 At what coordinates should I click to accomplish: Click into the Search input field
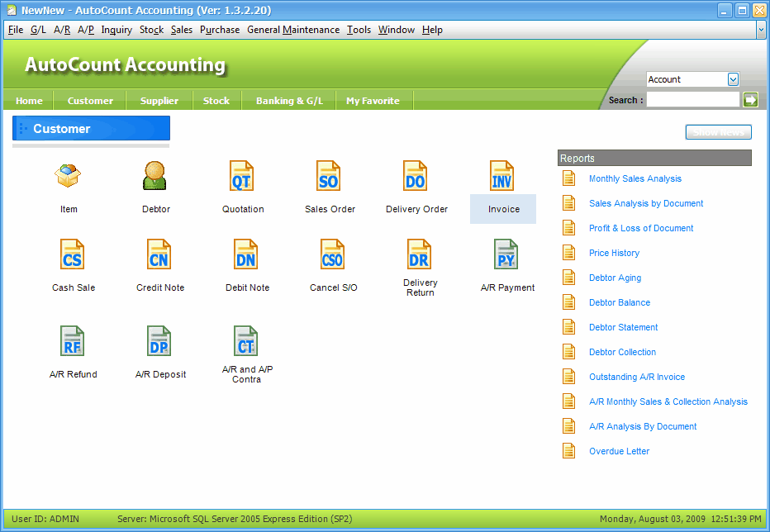[x=692, y=100]
